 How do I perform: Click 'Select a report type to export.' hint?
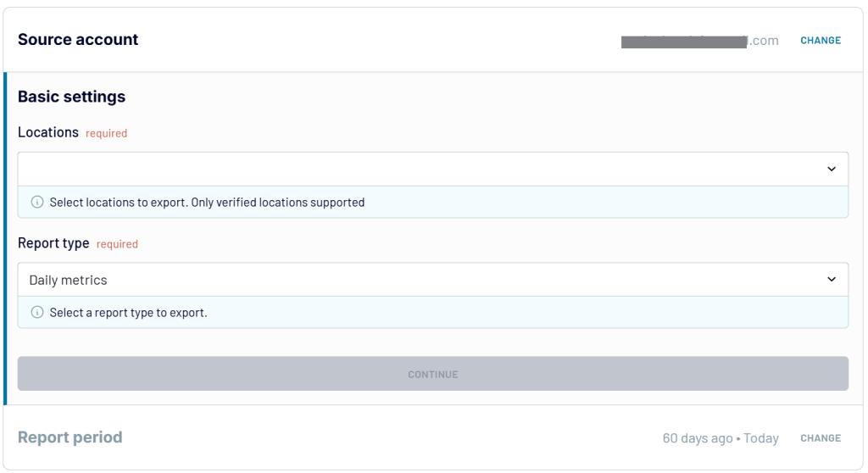129,313
